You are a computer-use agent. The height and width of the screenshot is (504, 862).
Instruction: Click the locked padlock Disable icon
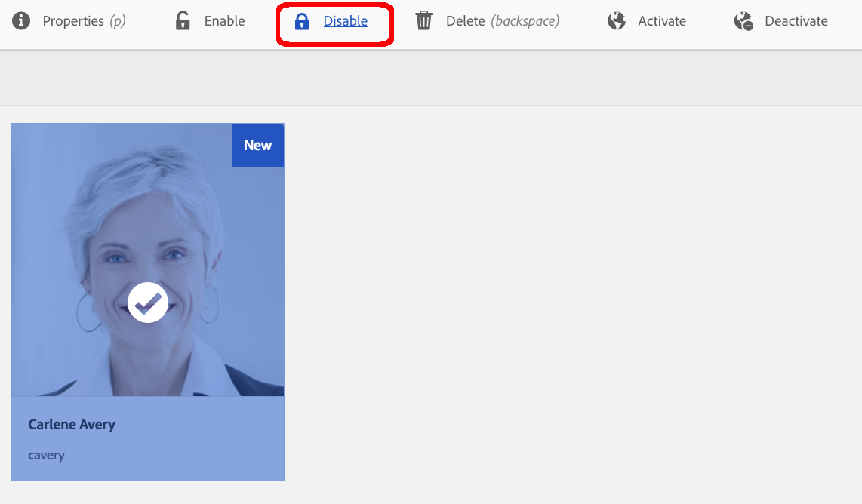tap(302, 21)
